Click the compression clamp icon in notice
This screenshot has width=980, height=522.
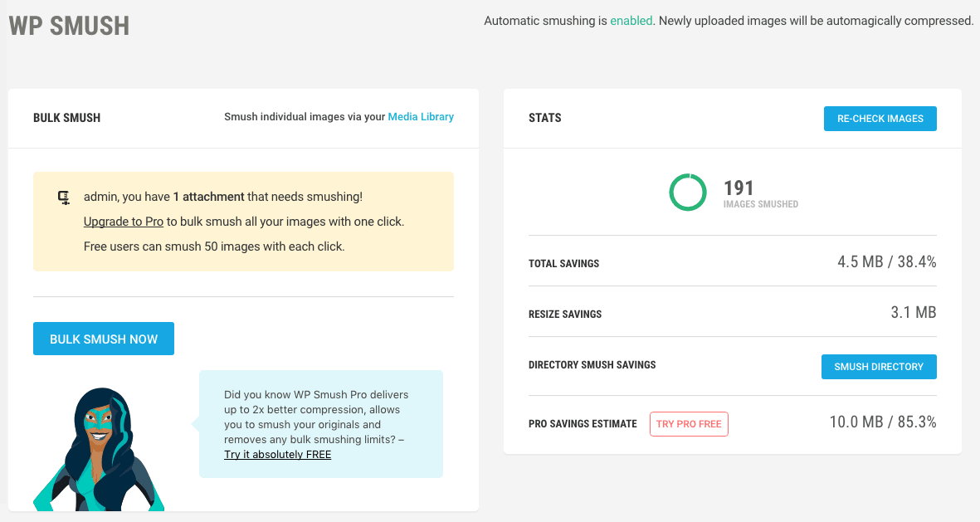click(x=64, y=198)
